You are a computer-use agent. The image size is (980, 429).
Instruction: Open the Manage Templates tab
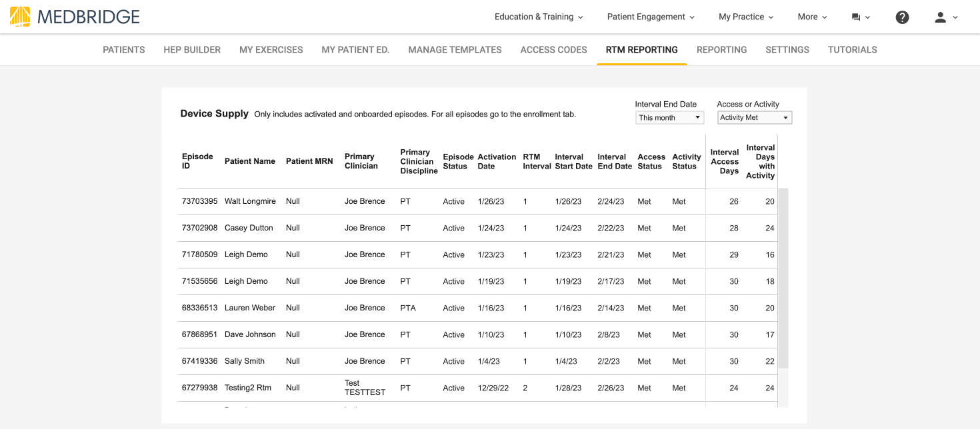pyautogui.click(x=455, y=49)
